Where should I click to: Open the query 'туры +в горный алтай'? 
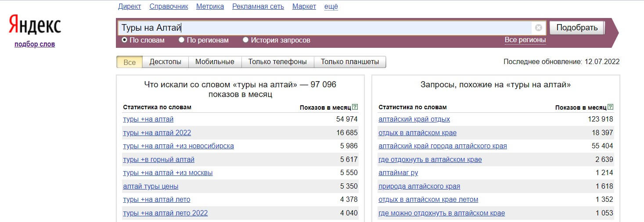158,159
